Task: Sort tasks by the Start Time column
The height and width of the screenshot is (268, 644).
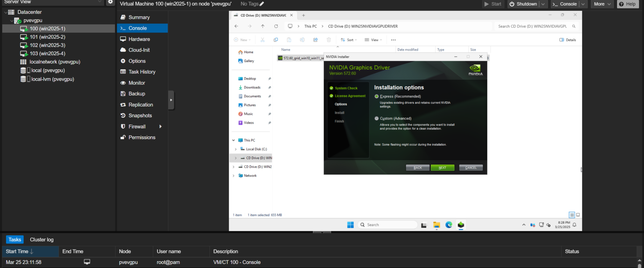Action: tap(30, 252)
